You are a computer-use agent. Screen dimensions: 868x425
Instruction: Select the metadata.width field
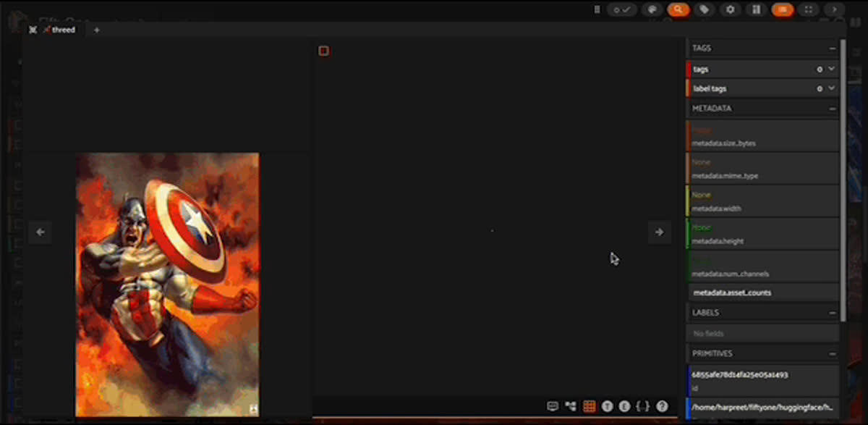point(762,201)
